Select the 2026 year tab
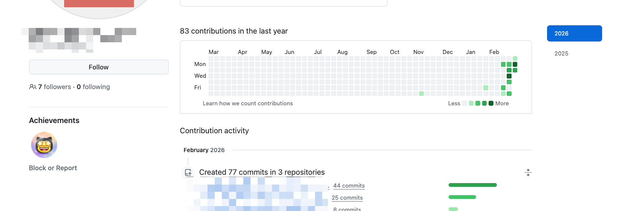The height and width of the screenshot is (211, 644). point(574,34)
